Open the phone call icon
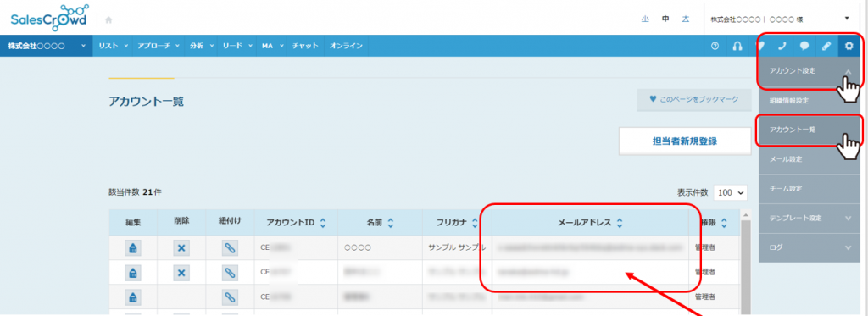The image size is (868, 316). tap(782, 46)
